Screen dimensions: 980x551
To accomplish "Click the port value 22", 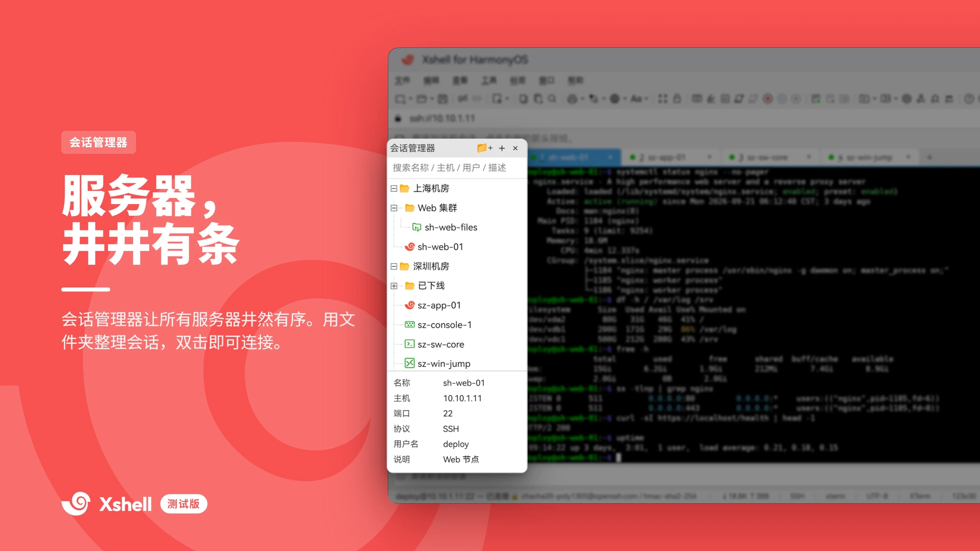I will (448, 413).
